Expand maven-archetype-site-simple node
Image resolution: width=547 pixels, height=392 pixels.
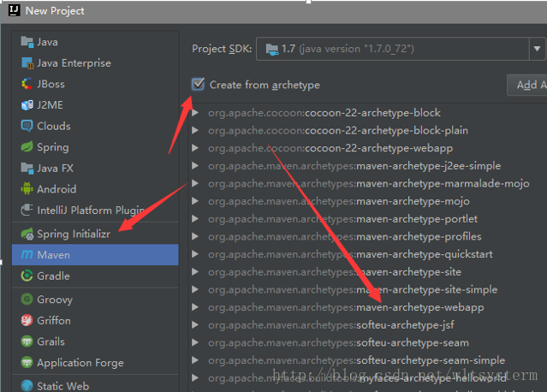click(195, 289)
